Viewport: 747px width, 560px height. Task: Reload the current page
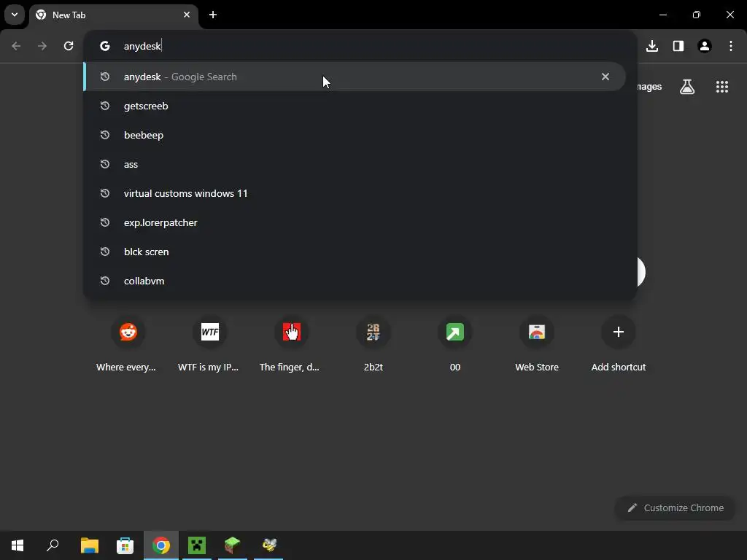[69, 46]
